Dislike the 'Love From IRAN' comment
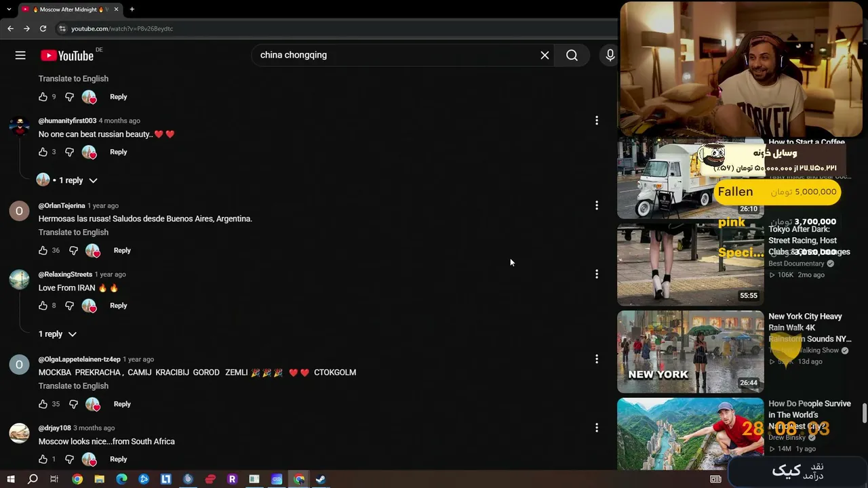This screenshot has height=488, width=868. pyautogui.click(x=69, y=306)
